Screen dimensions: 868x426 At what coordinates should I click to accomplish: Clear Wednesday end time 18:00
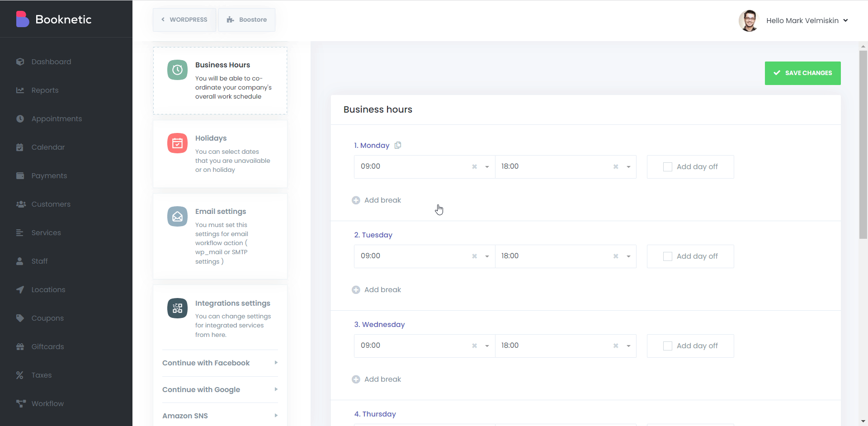615,346
